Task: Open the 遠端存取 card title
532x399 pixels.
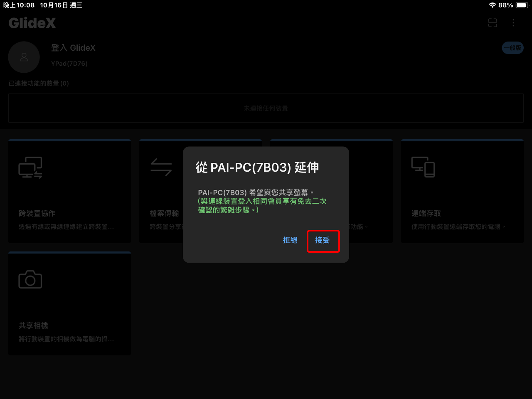Action: click(426, 213)
